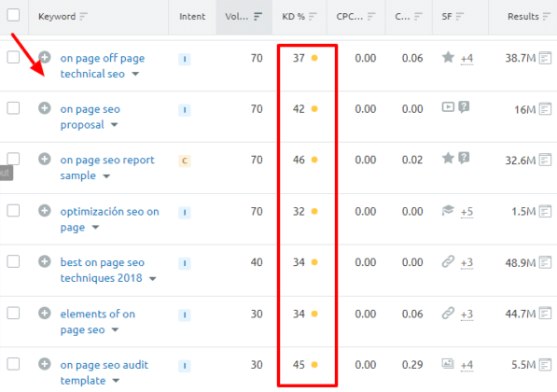
Task: Open SERP results icon for 38.7M row
Action: tap(545, 58)
